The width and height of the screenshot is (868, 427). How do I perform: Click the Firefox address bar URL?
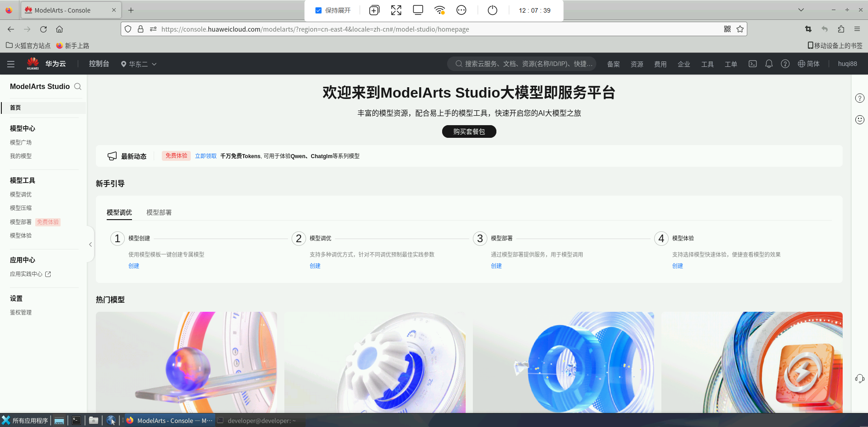pos(315,29)
